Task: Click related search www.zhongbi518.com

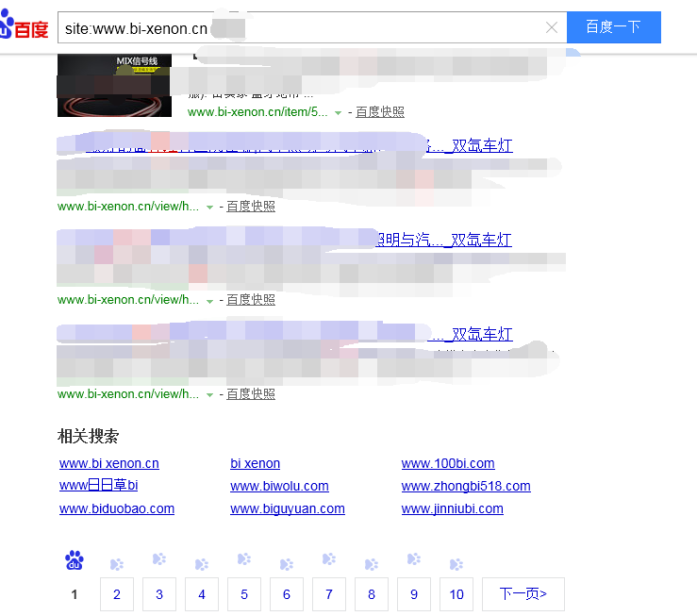Action: pos(466,486)
